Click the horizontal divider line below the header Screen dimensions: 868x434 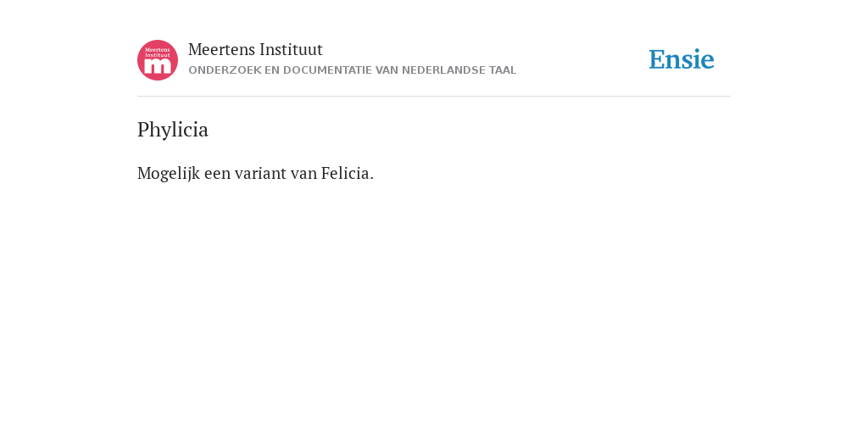434,97
